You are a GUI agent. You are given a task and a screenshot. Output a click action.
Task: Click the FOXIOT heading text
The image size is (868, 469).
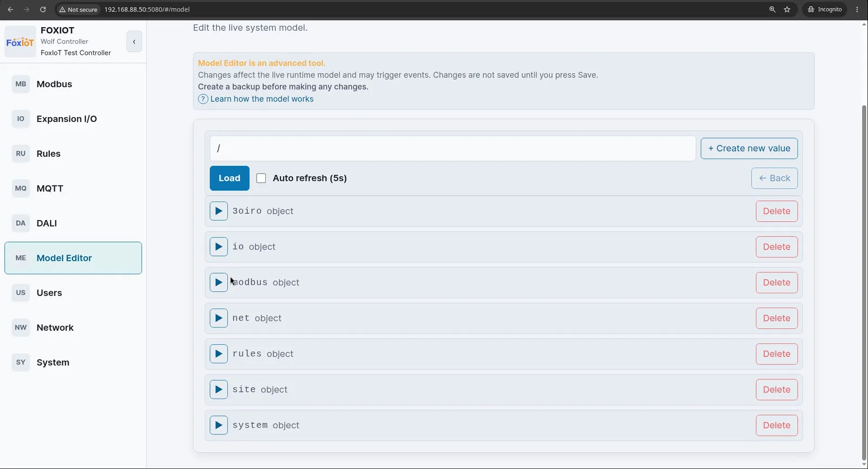pyautogui.click(x=58, y=30)
